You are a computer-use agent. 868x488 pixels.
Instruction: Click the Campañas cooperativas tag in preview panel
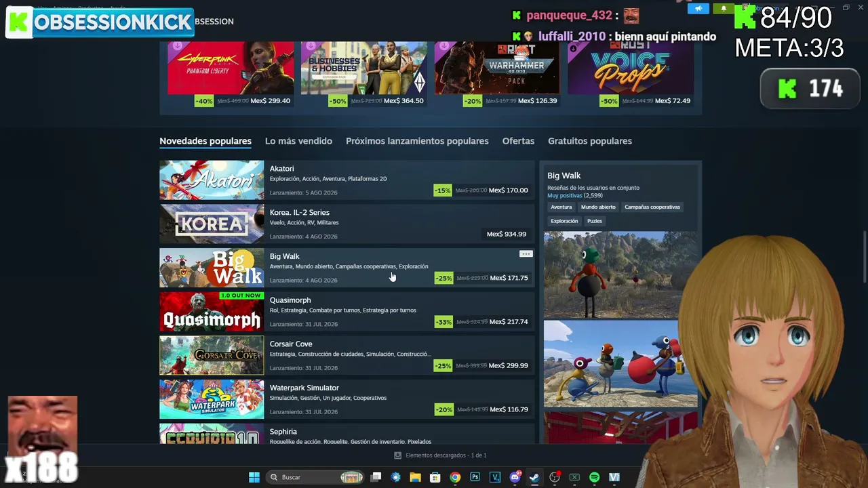point(652,207)
